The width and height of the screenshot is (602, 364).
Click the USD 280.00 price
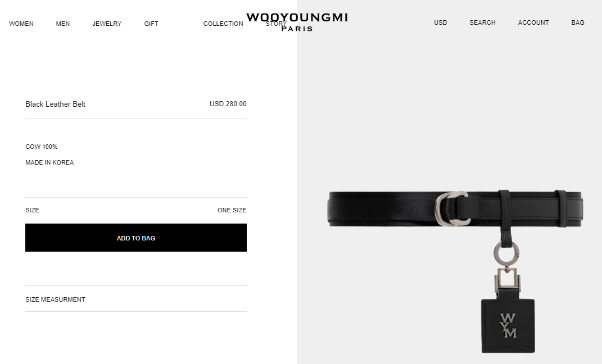point(228,103)
